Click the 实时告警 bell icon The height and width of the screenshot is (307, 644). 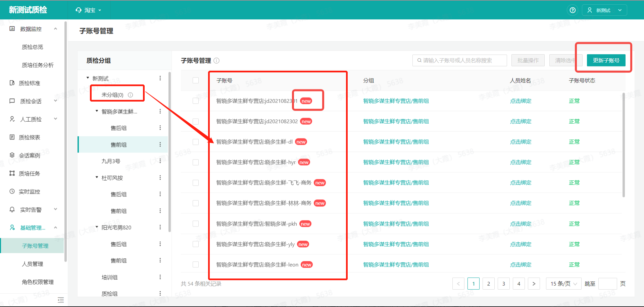[x=12, y=210]
